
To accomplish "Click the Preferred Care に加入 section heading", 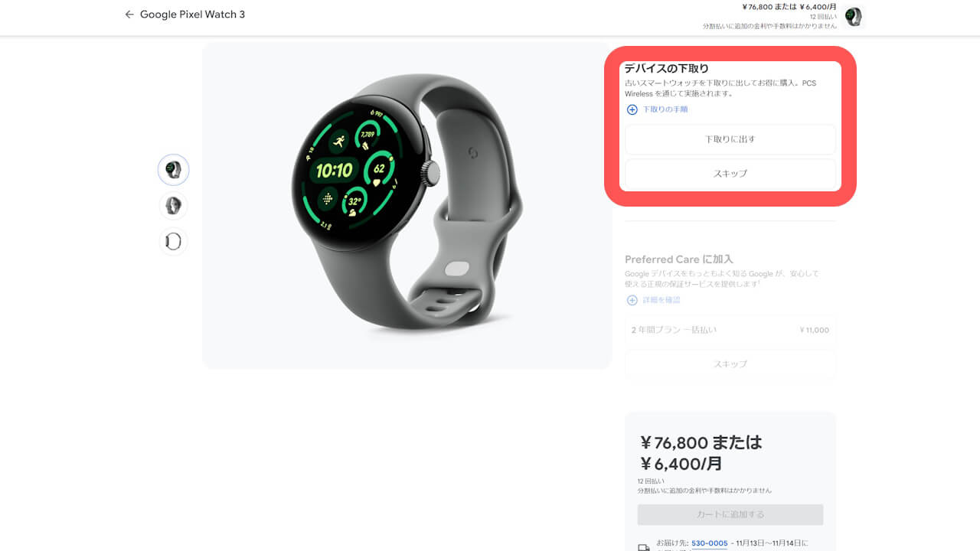I will [x=679, y=259].
